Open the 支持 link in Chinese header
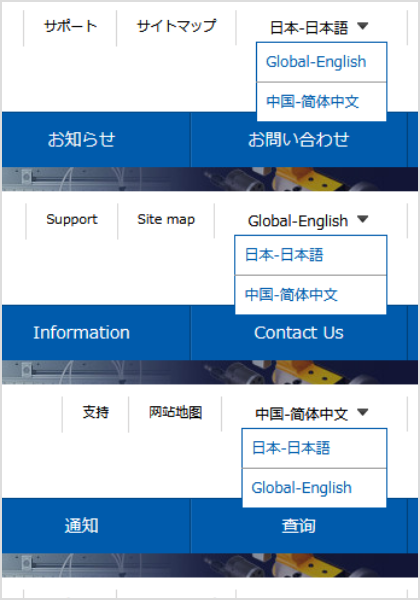 point(96,412)
